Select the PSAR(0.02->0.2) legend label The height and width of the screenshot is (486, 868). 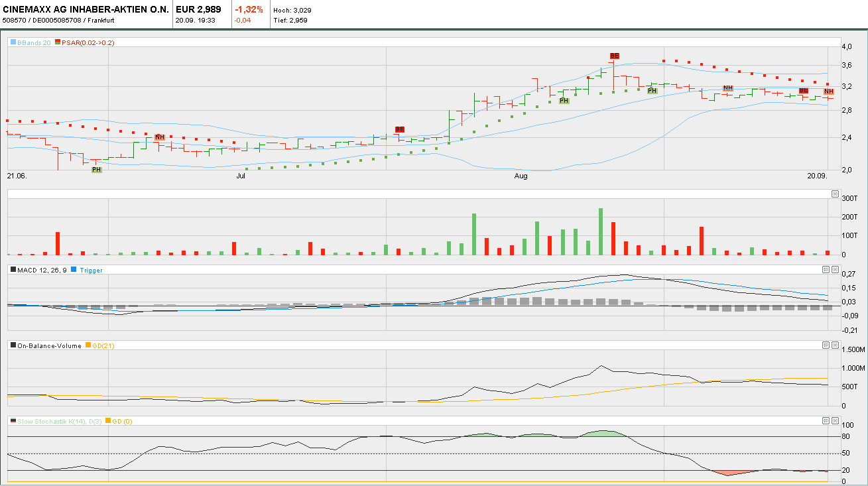coord(88,42)
